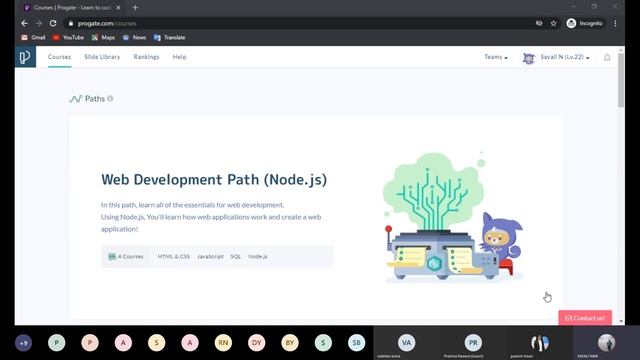
Task: Open the Rankings page
Action: click(146, 57)
